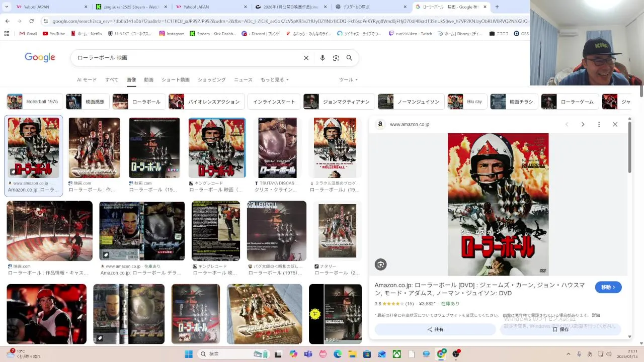644x362 pixels.
Task: Open the OBS bookmark
Action: point(521,34)
